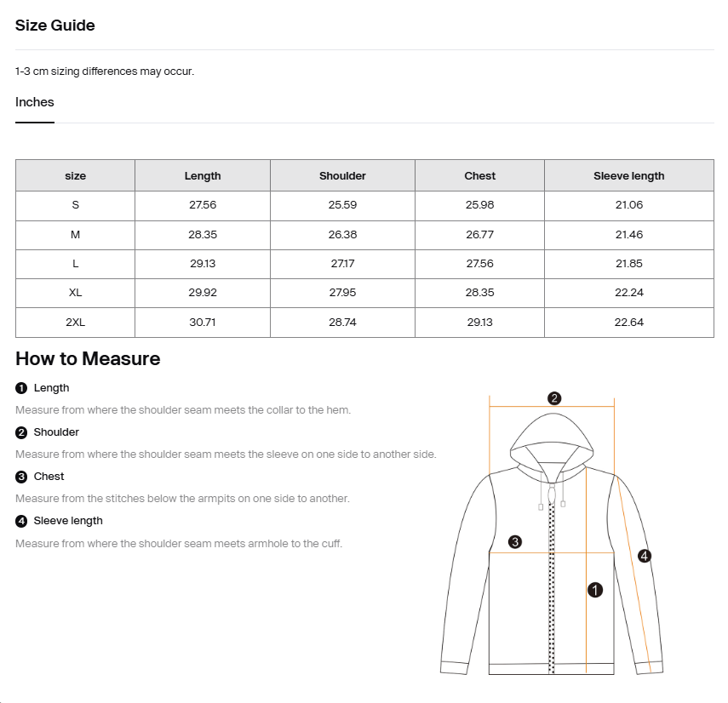Click the Chest column header

tap(479, 176)
